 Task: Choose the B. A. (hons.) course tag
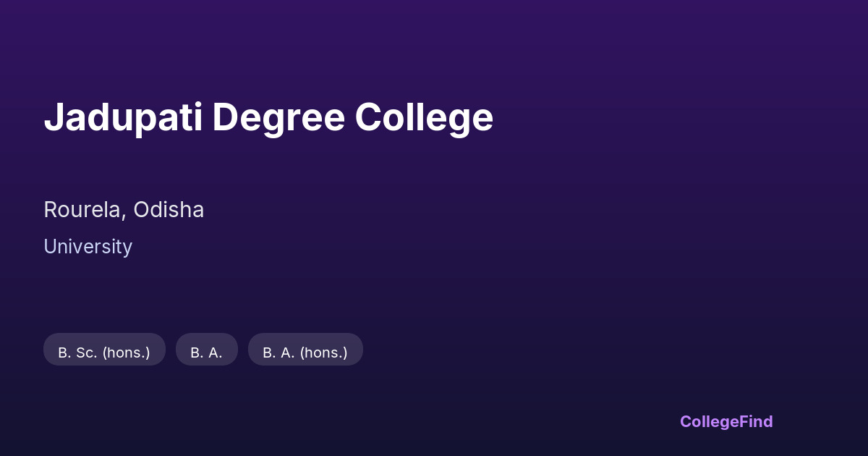point(305,352)
